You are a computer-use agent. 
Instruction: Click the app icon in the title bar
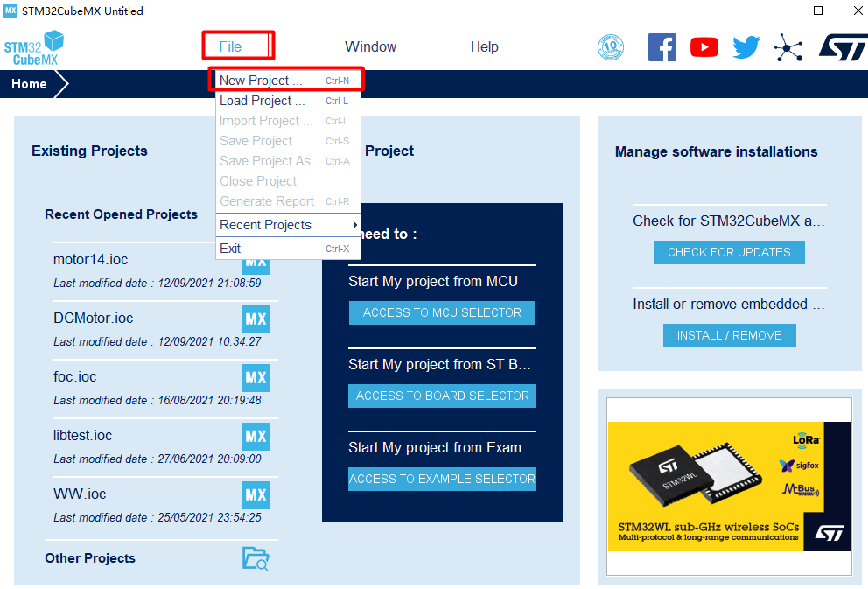pyautogui.click(x=10, y=11)
